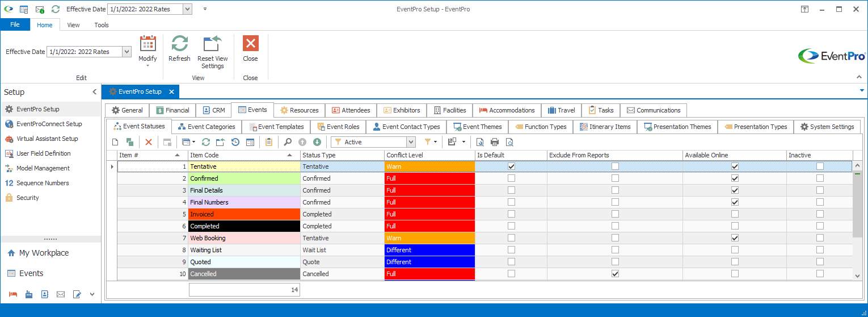Screen dimensions: 868x317
Task: Open the funnel filter dropdown arrow
Action: (435, 142)
